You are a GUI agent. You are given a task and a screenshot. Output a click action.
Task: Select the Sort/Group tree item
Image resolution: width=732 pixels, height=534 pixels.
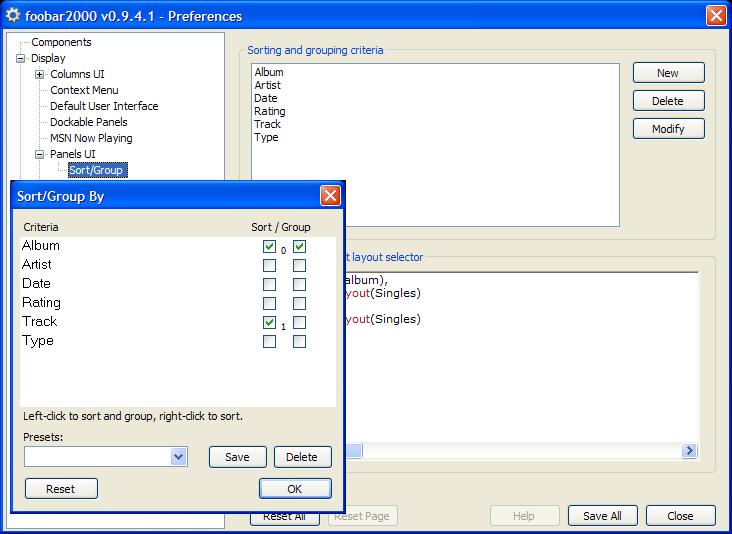coord(96,170)
